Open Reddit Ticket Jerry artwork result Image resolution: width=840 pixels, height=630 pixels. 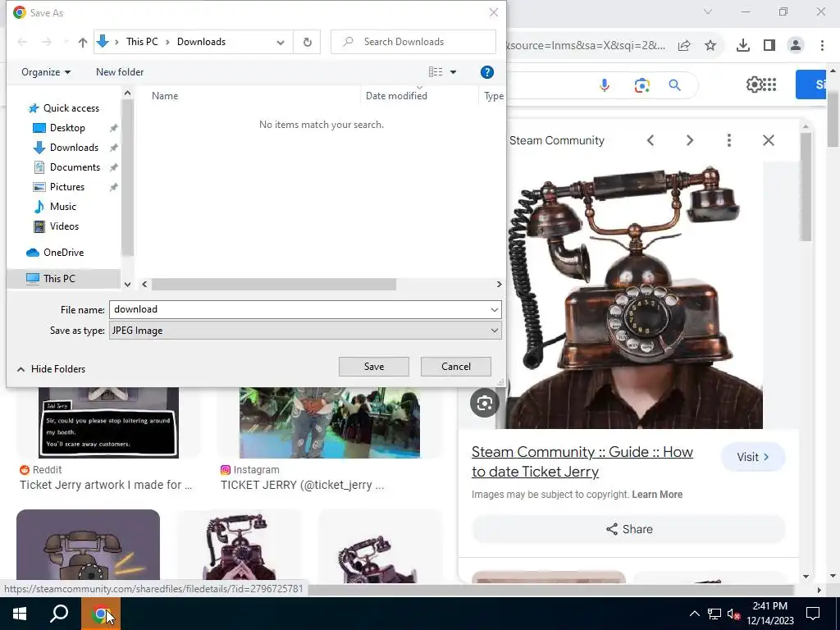pyautogui.click(x=106, y=485)
